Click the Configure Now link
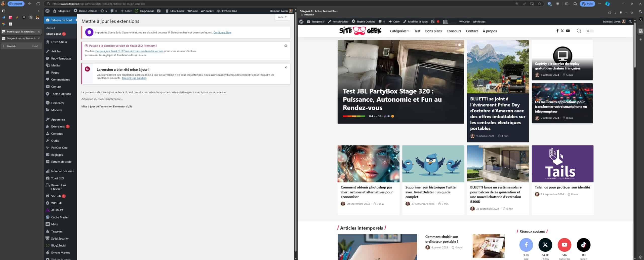The image size is (644, 260). [222, 32]
